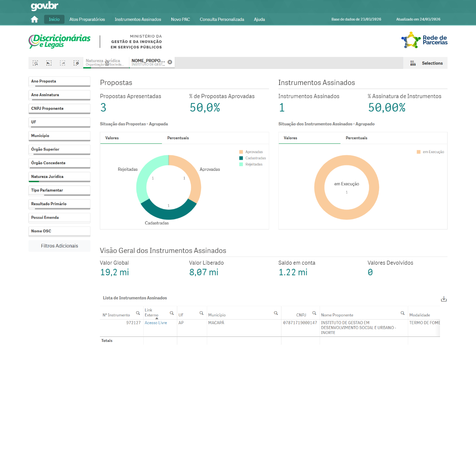Step back one selection

(49, 63)
